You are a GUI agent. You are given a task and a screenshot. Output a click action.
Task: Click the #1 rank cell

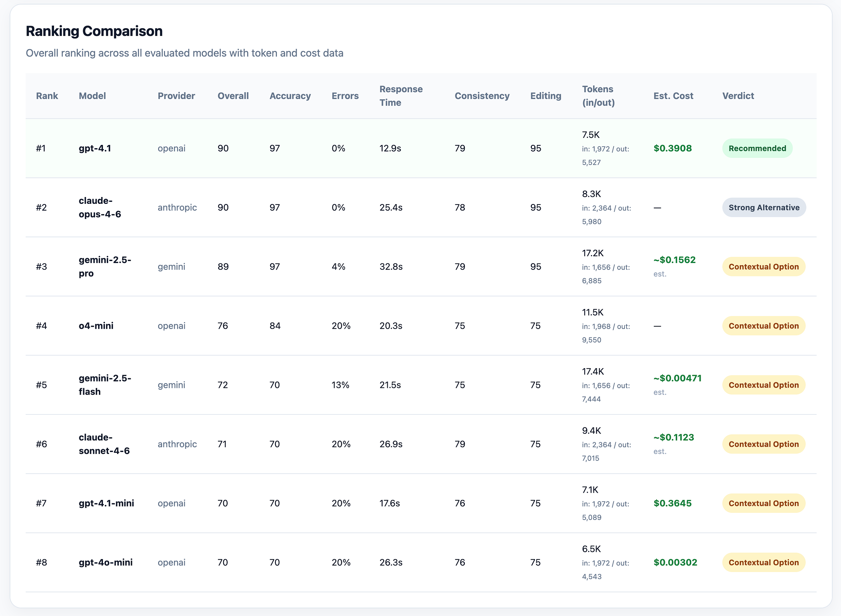(41, 148)
